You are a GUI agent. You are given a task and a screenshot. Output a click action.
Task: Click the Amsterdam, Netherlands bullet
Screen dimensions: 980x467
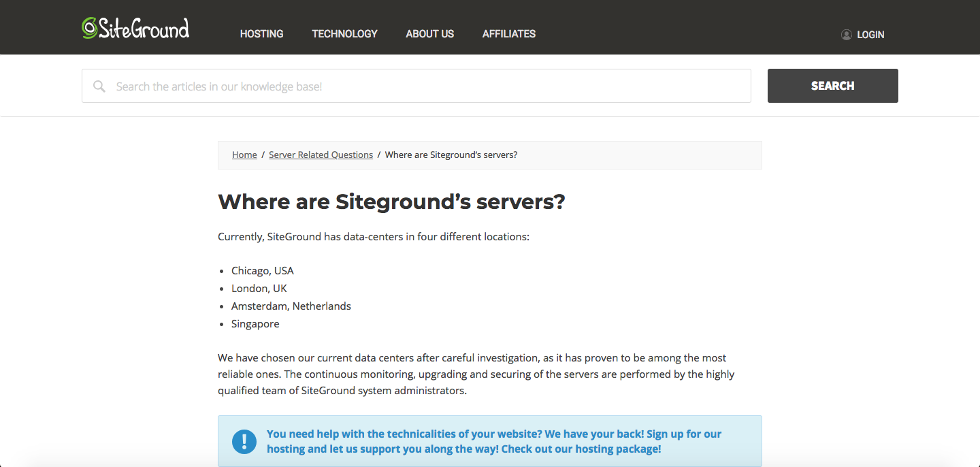click(x=291, y=306)
